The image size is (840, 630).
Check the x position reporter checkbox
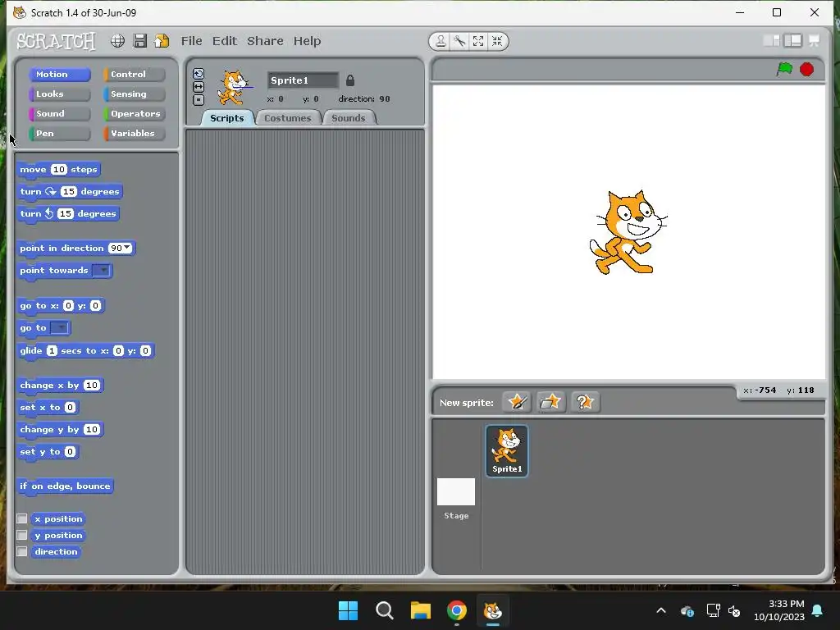22,518
